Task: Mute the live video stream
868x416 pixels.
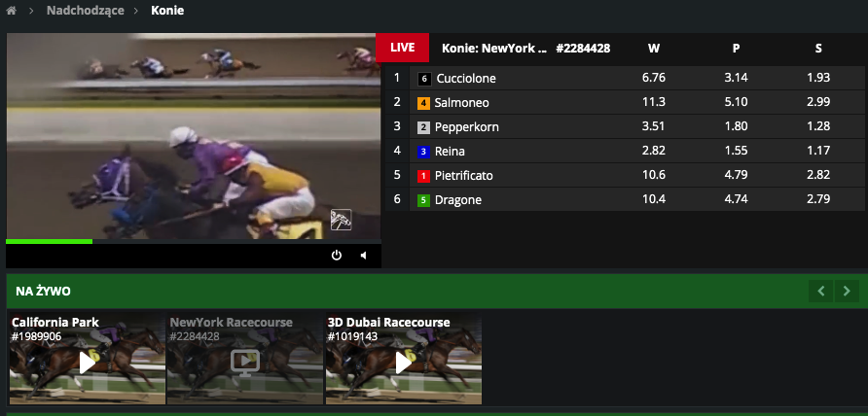Action: [363, 256]
